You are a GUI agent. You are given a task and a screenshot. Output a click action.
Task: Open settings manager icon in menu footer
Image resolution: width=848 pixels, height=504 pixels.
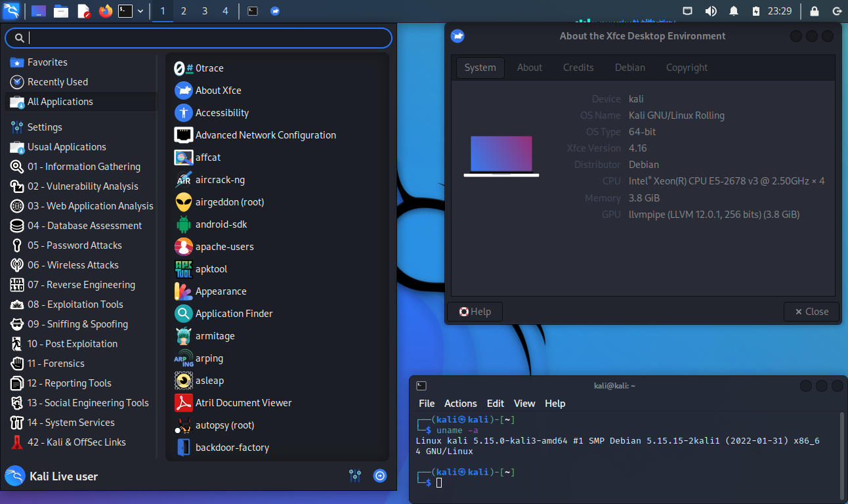coord(356,476)
